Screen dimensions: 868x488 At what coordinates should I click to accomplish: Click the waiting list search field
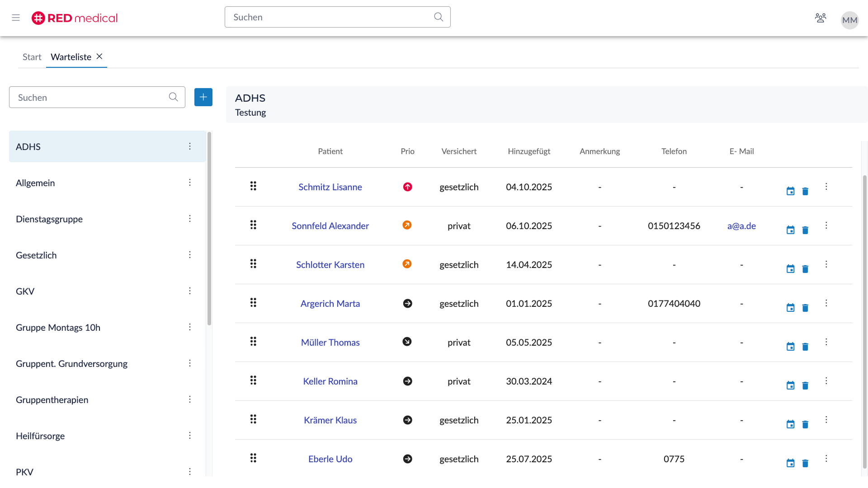click(90, 98)
